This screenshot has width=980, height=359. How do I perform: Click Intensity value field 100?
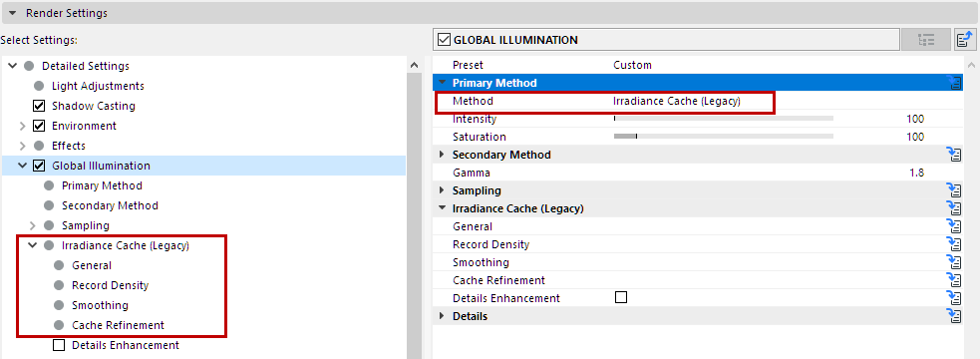click(x=915, y=119)
